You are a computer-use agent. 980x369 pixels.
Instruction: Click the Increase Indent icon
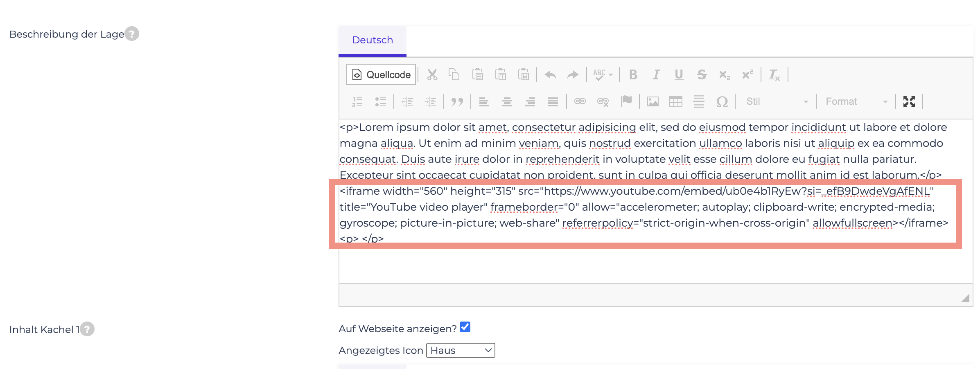(430, 101)
